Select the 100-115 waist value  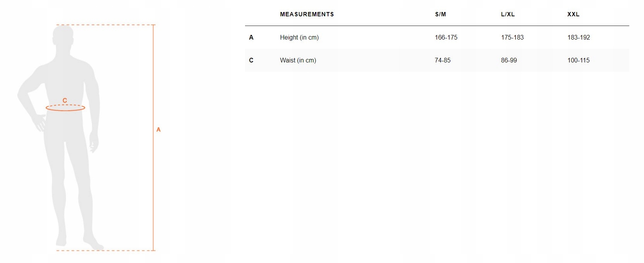(578, 61)
